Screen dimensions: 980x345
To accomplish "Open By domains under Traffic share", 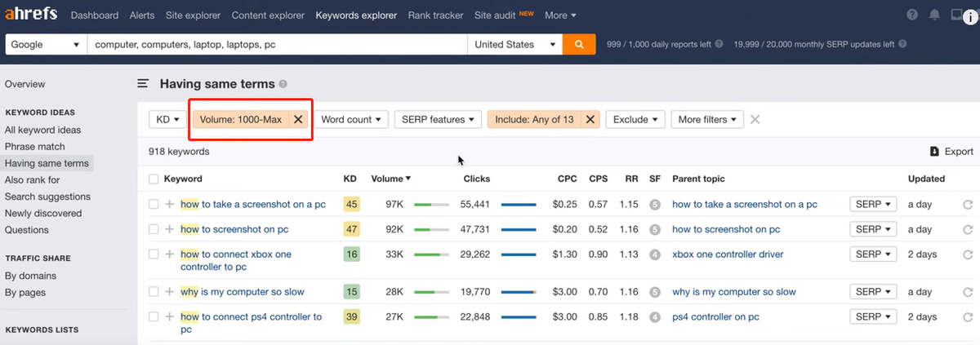I will pyautogui.click(x=29, y=276).
